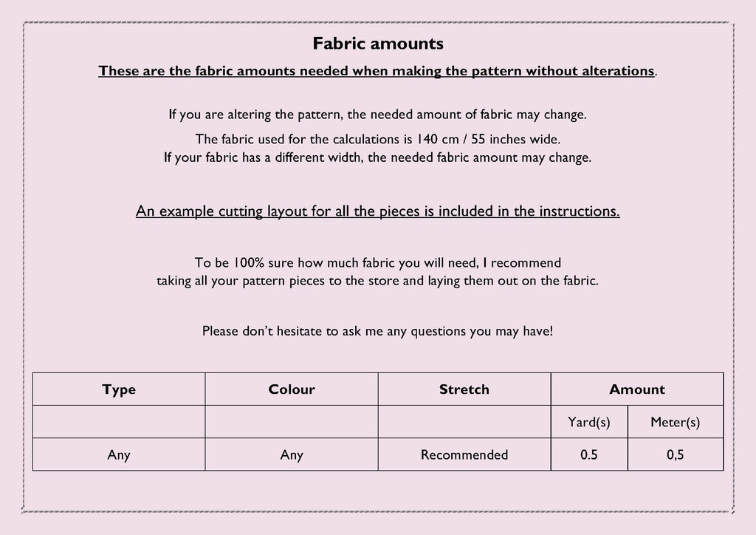Click the 'If you are altering the pattern' sentence
The image size is (756, 535).
377,115
